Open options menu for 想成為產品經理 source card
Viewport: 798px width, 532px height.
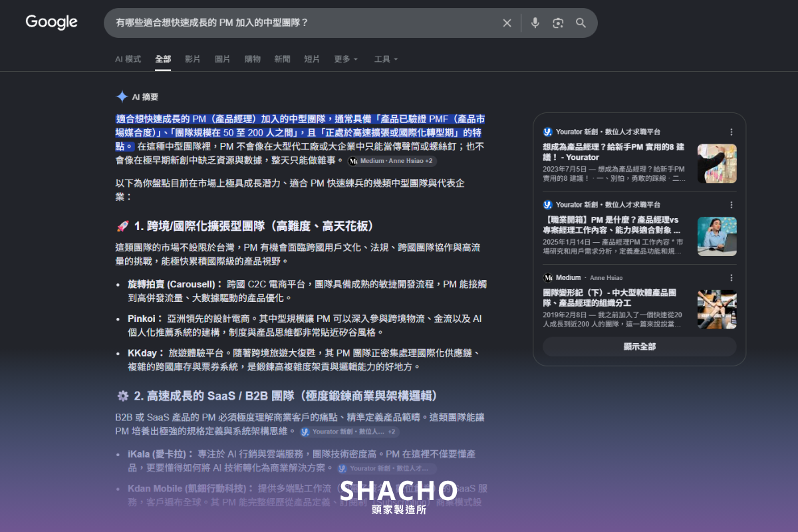(x=731, y=132)
